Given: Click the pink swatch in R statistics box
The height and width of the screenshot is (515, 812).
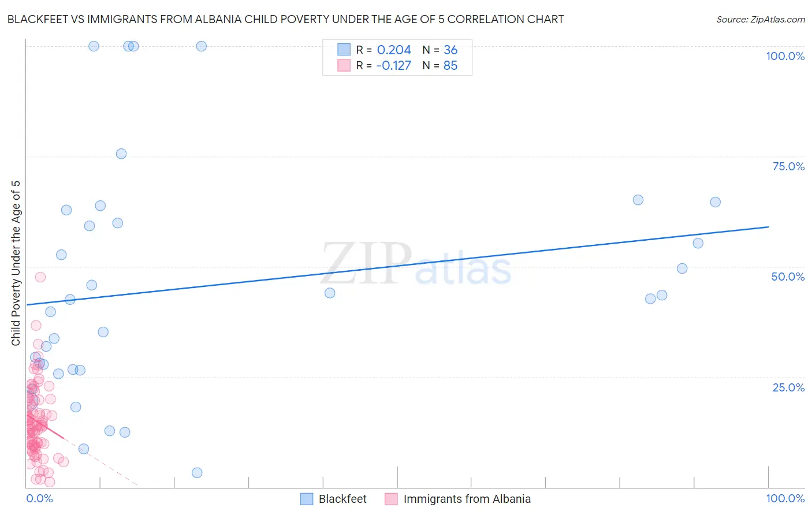Looking at the screenshot, I should 344,65.
